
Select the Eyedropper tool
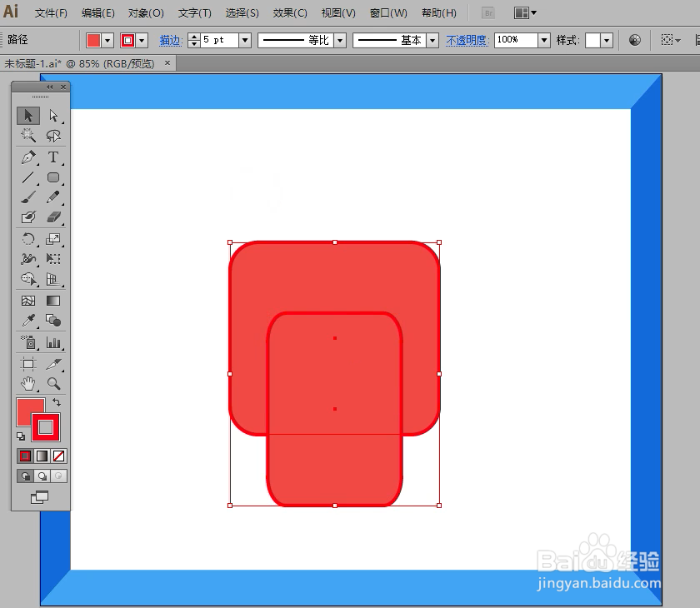[28, 321]
